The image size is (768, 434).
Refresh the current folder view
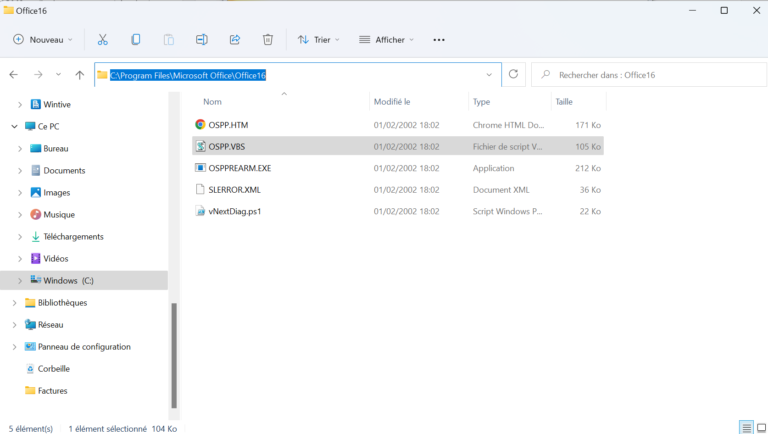514,74
